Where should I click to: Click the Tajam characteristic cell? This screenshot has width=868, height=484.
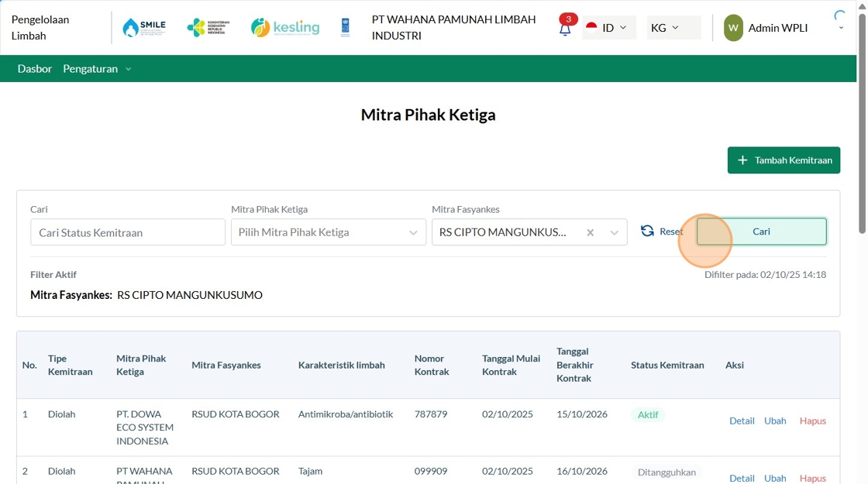310,472
